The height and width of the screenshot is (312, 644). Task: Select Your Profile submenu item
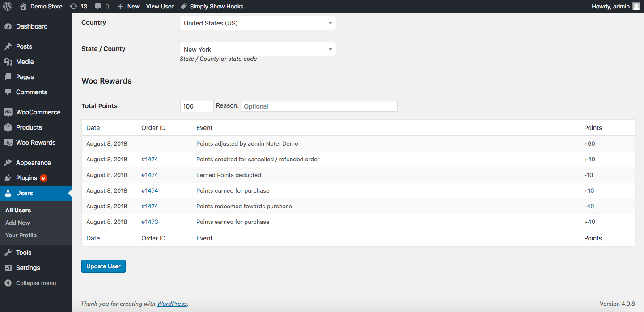coord(21,235)
